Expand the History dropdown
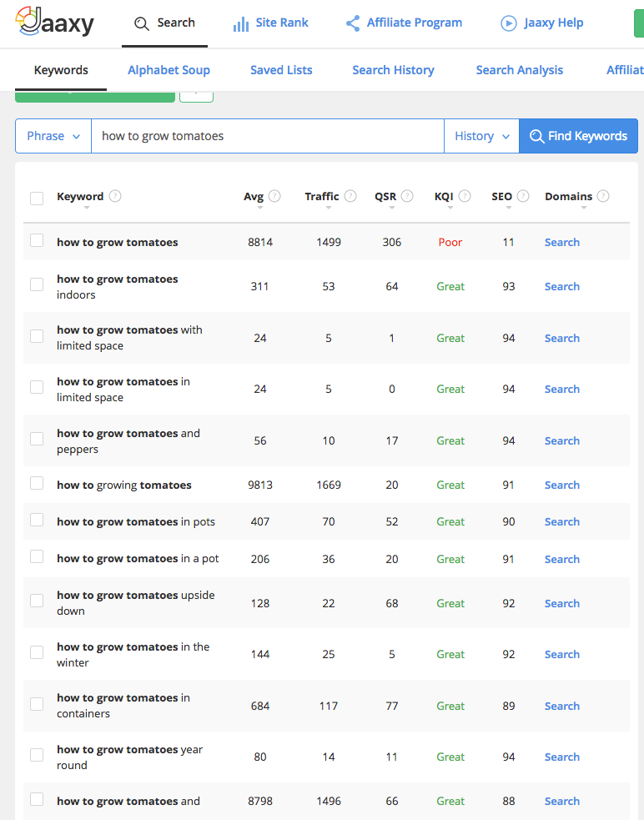644x820 pixels. (482, 136)
